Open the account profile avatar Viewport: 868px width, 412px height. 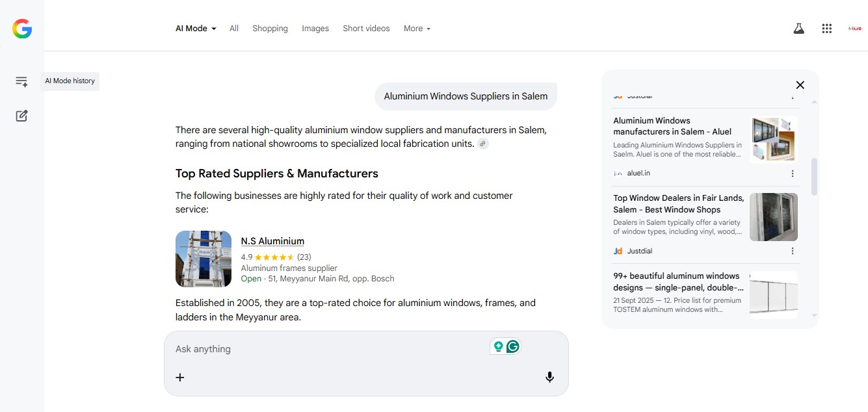coord(854,29)
